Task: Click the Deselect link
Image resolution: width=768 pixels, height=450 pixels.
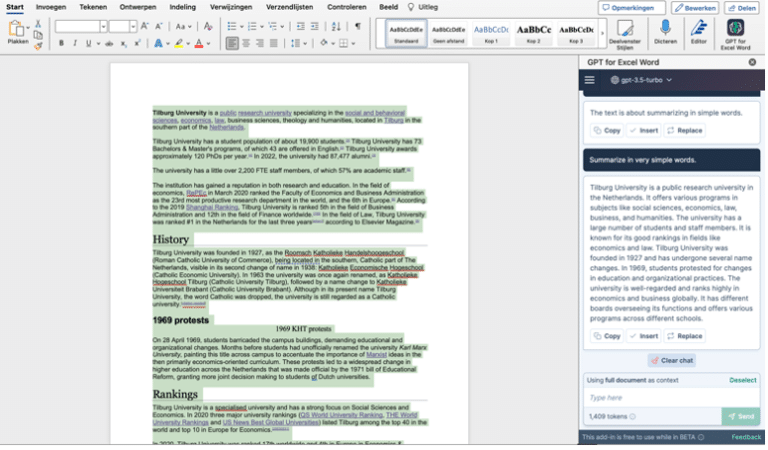Action: pyautogui.click(x=742, y=380)
